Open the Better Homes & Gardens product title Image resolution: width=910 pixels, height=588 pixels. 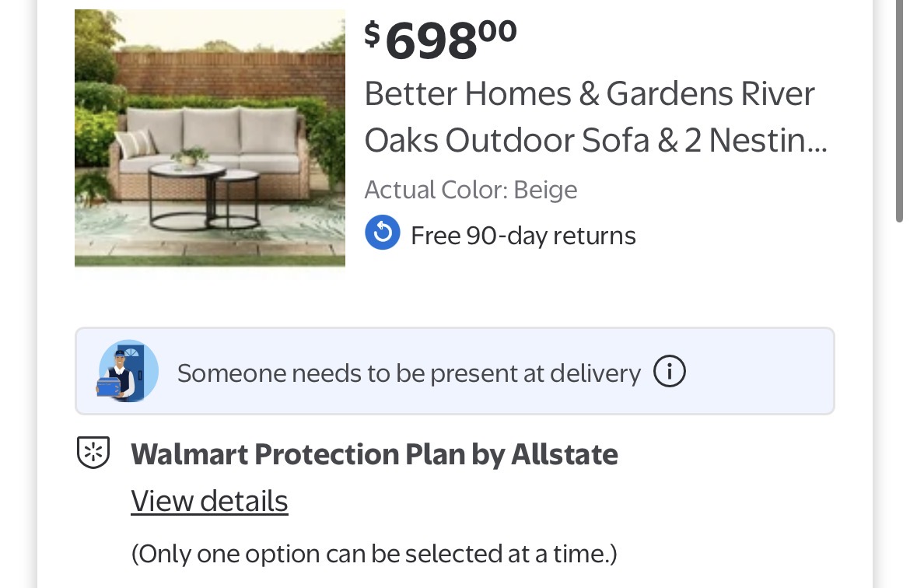pos(589,117)
